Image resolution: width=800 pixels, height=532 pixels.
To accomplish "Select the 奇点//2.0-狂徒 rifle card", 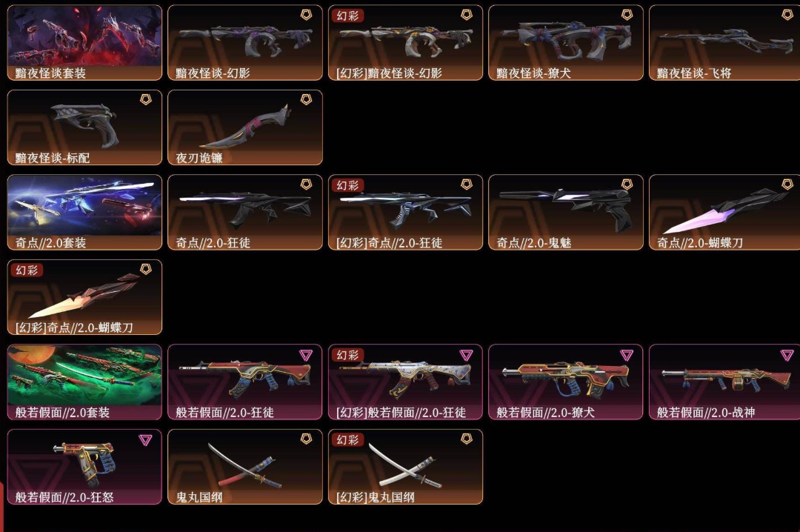I will [245, 212].
